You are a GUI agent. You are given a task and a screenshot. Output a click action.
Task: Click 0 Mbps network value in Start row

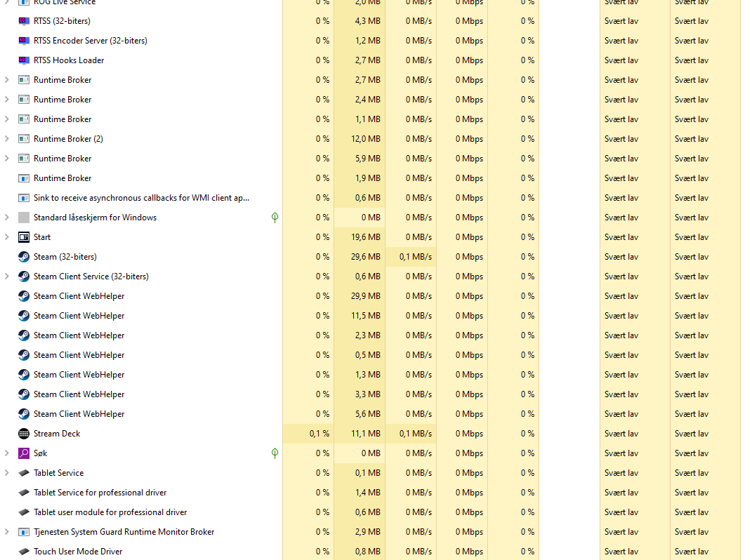click(469, 237)
